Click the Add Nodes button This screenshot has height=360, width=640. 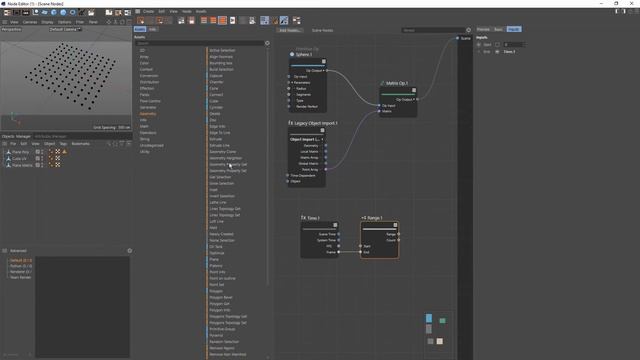click(289, 30)
